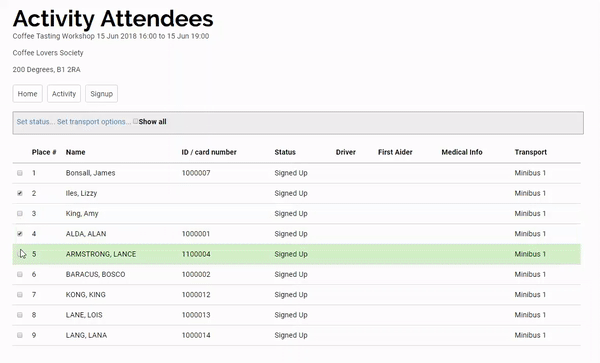600x363 pixels.
Task: Click the Transport column header
Action: (x=531, y=152)
